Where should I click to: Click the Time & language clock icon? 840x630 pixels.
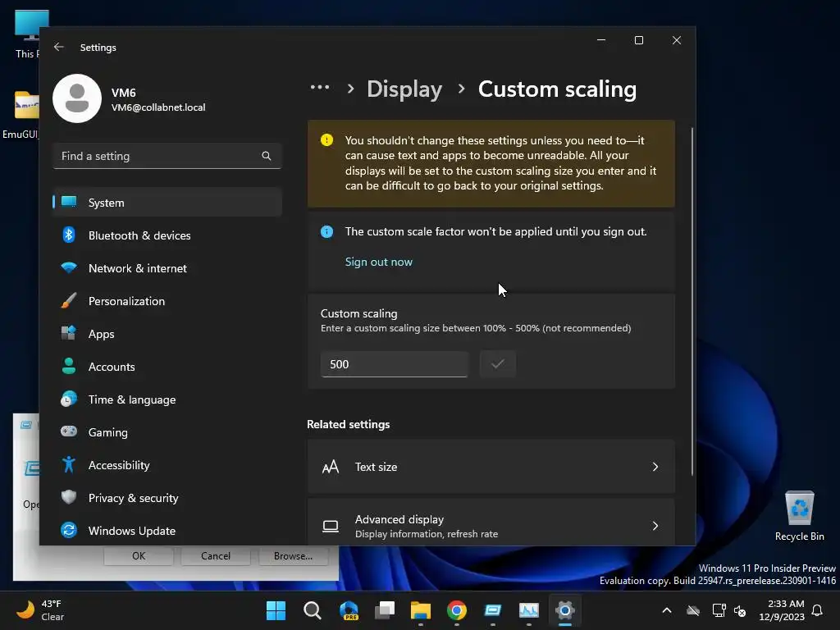[69, 399]
